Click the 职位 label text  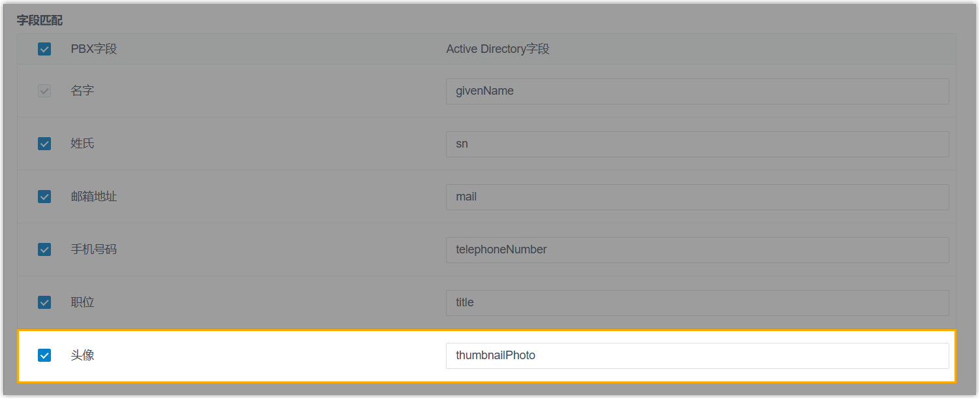(83, 302)
